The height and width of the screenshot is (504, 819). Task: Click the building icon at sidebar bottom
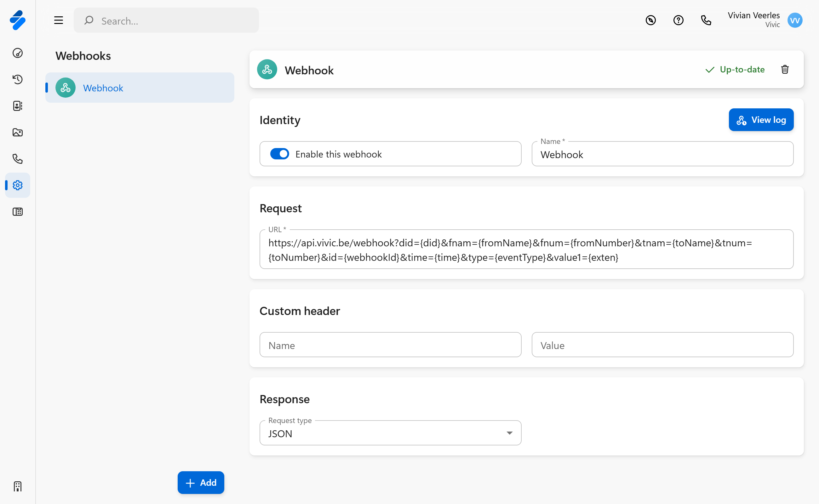17,486
